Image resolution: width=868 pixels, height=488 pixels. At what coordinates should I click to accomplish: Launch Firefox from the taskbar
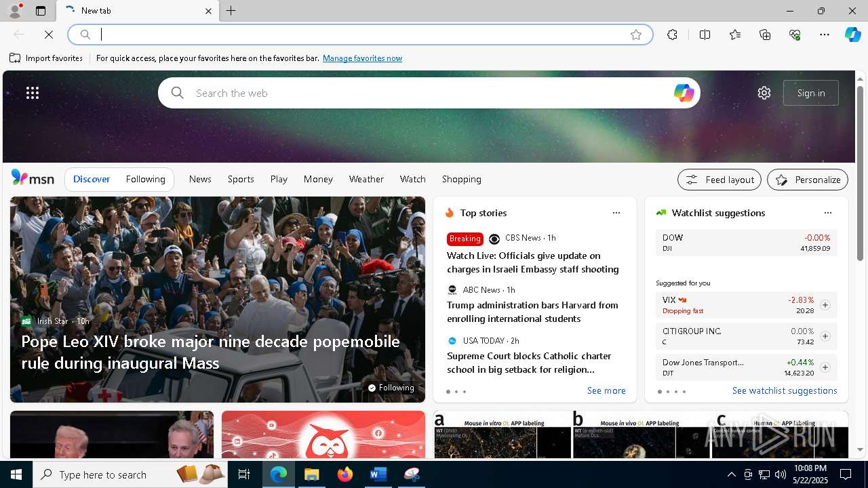pos(345,474)
